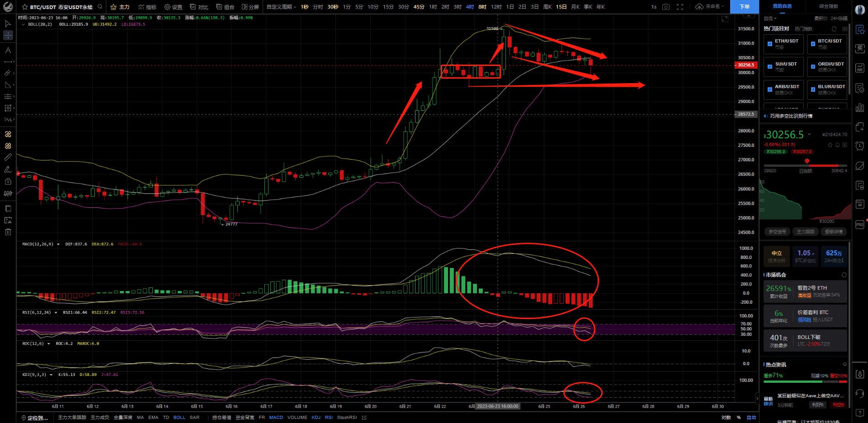Expand price details arrow beside 30256.5
This screenshot has width=868, height=423.
[x=809, y=134]
